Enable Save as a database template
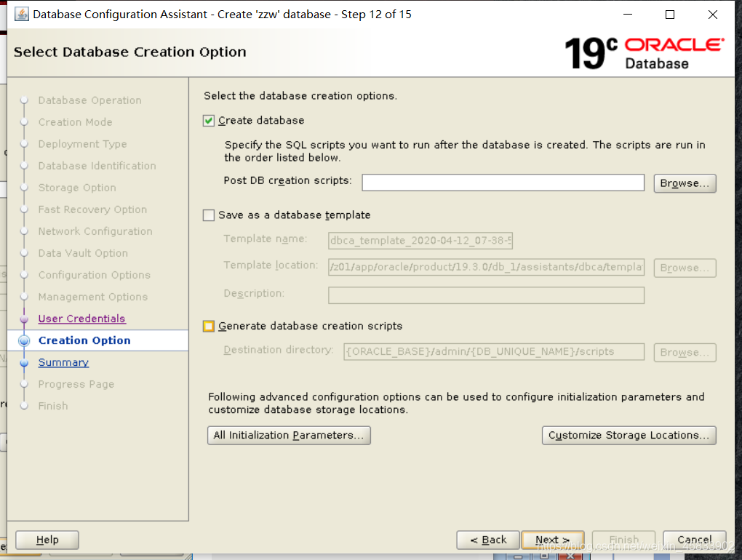The width and height of the screenshot is (742, 560). click(209, 215)
